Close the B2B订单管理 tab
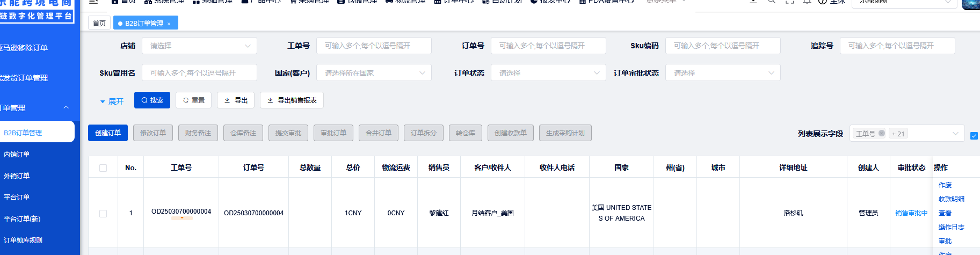 169,24
